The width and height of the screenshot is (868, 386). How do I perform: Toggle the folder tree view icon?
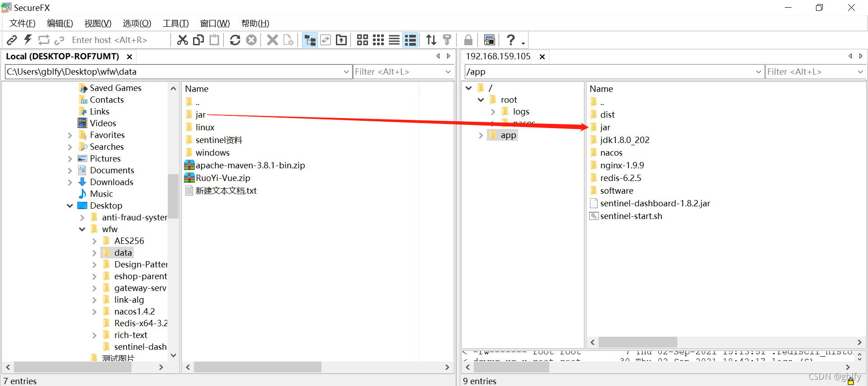(310, 40)
